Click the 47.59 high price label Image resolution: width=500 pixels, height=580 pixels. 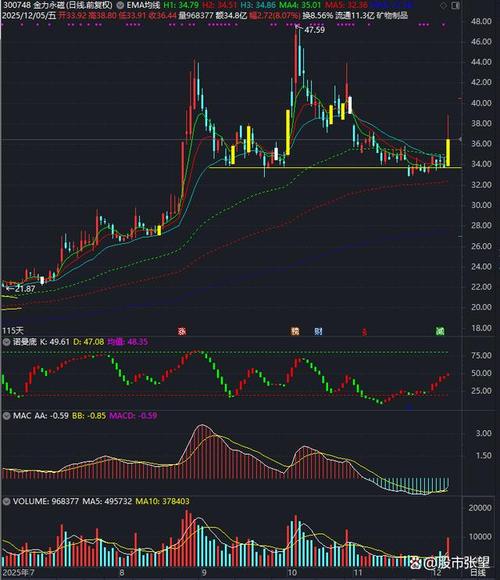[314, 30]
